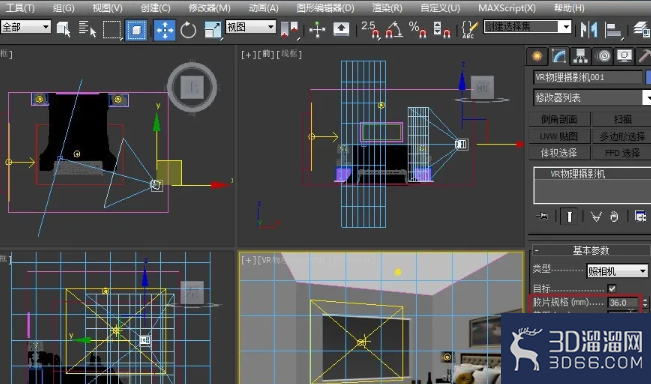The image size is (651, 384).
Task: Open the 视图(V) menu
Action: [107, 8]
